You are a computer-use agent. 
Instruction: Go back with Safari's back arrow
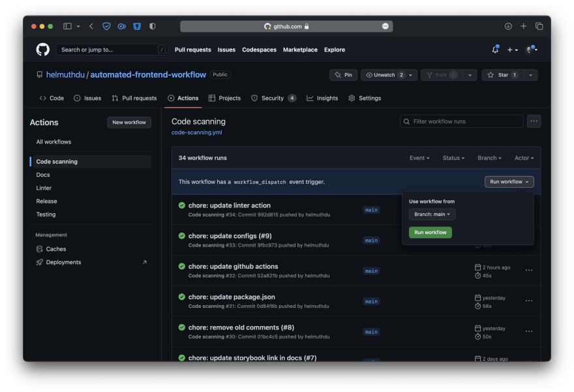click(x=91, y=26)
